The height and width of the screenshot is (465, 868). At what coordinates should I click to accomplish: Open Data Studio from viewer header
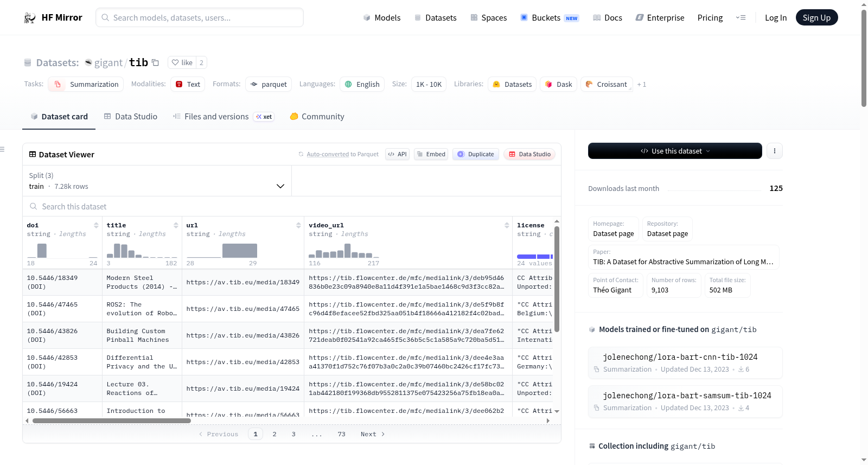(529, 154)
